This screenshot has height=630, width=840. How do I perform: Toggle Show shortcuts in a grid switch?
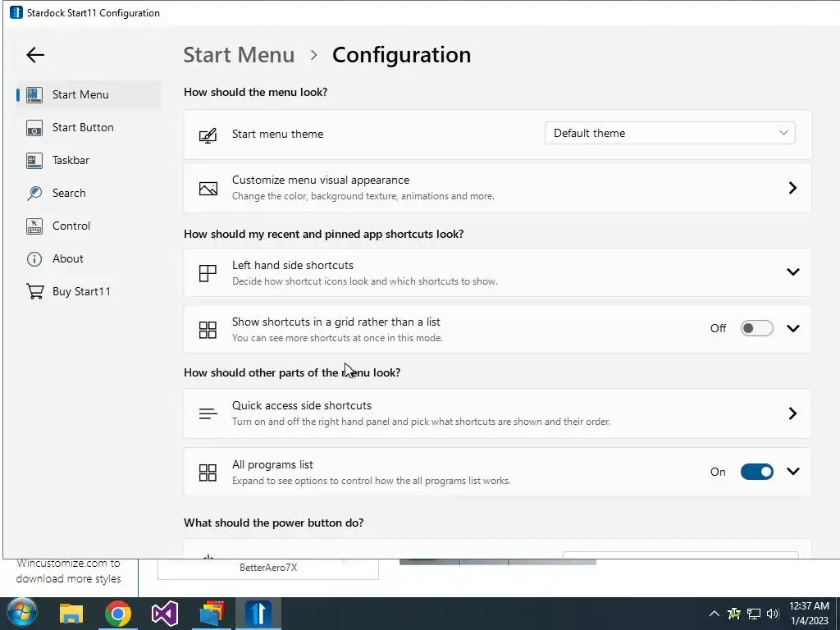click(x=756, y=328)
